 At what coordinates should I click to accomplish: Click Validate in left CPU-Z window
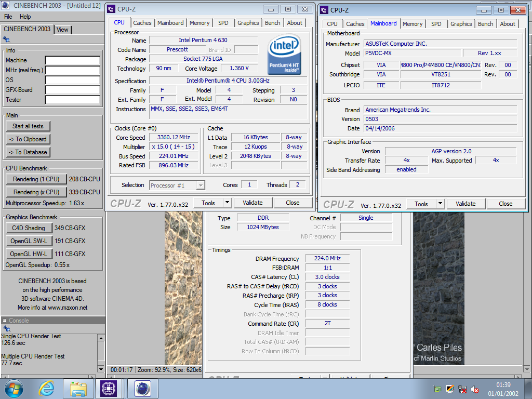point(253,203)
